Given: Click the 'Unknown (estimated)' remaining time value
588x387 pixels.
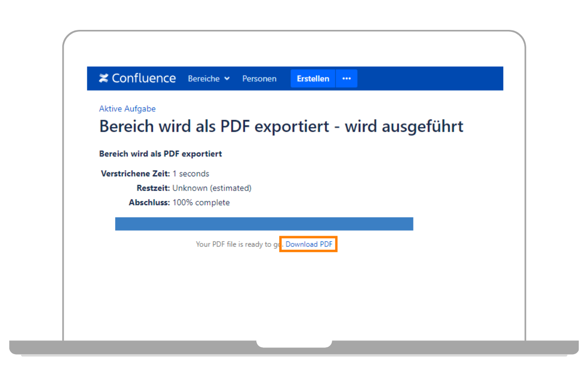Looking at the screenshot, I should coord(212,188).
